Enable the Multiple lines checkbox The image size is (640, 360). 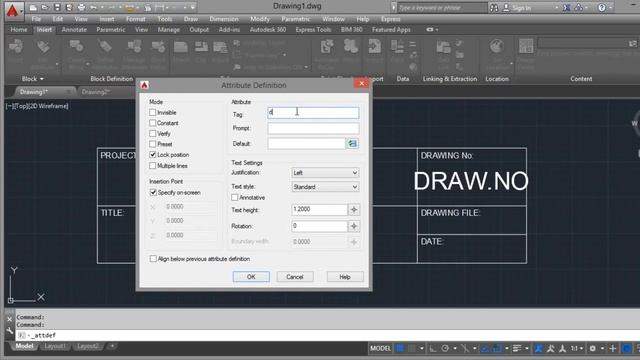(153, 166)
